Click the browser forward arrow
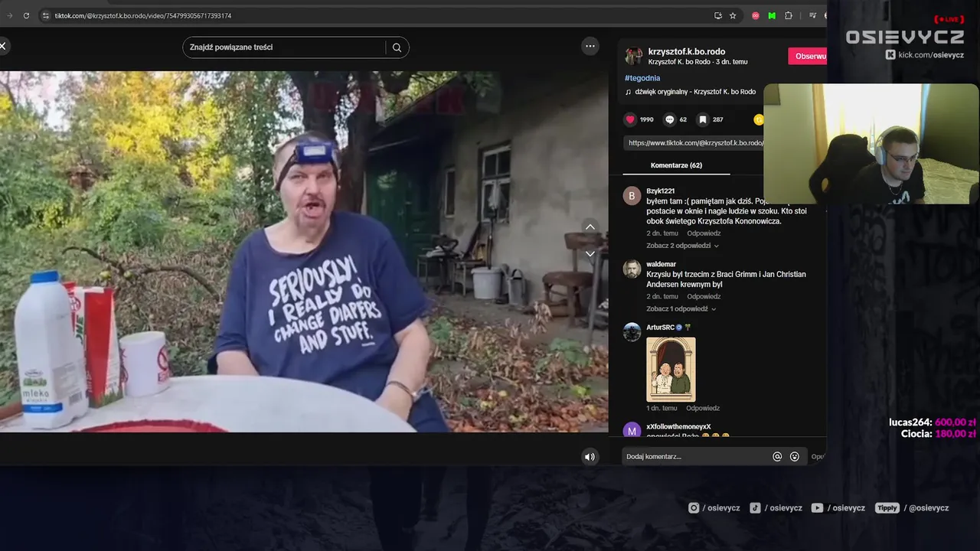 [9, 15]
